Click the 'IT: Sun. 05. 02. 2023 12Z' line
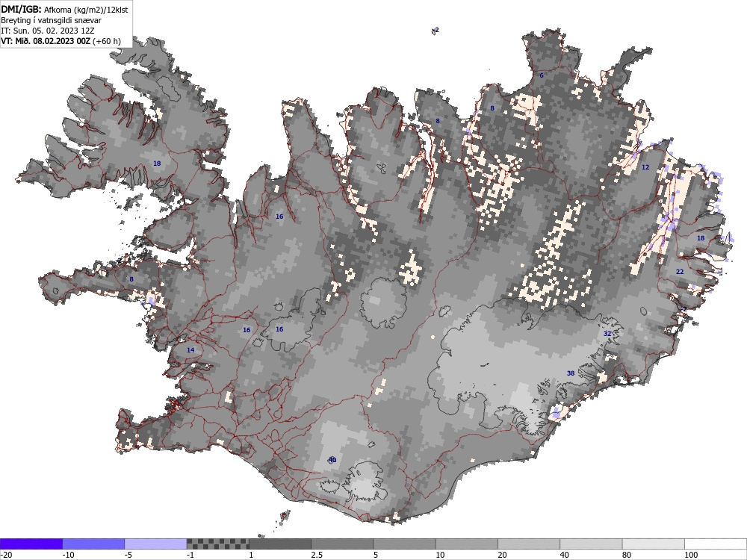 (48, 31)
